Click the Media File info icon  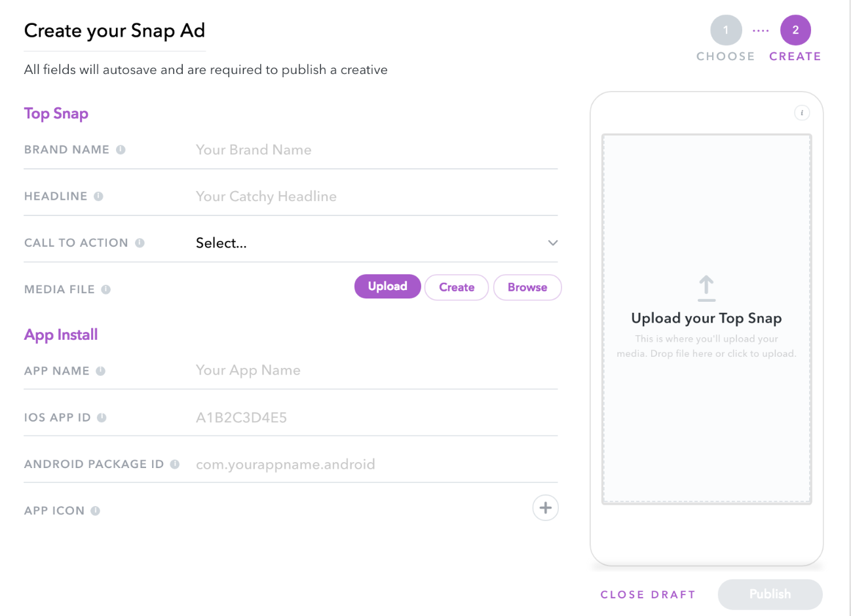point(106,289)
